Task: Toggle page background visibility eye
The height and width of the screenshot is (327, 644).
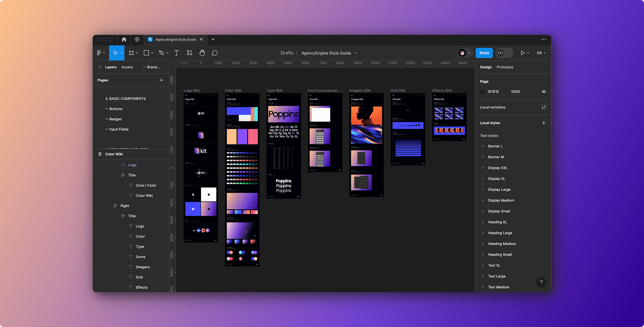Action: point(543,92)
